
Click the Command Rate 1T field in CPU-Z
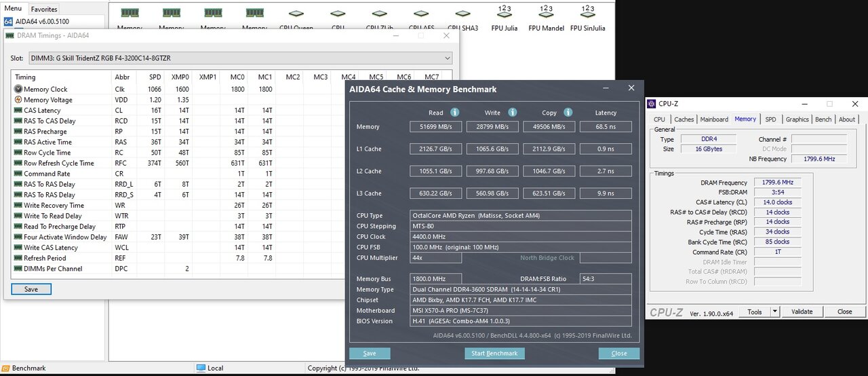776,252
